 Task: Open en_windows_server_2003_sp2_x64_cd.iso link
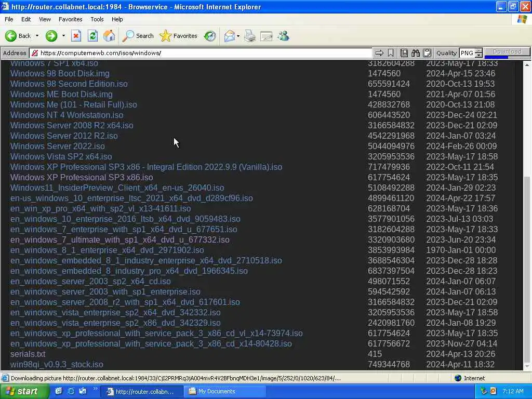pyautogui.click(x=90, y=281)
